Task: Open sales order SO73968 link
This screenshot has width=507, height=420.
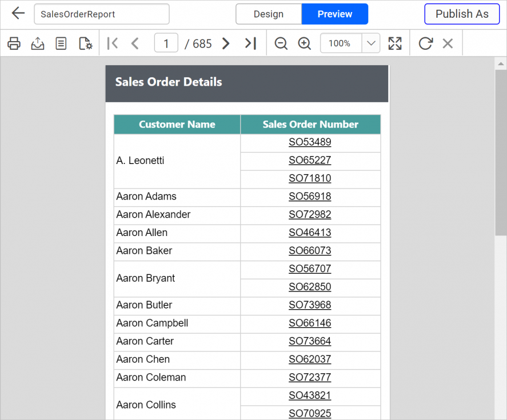Action: [310, 305]
